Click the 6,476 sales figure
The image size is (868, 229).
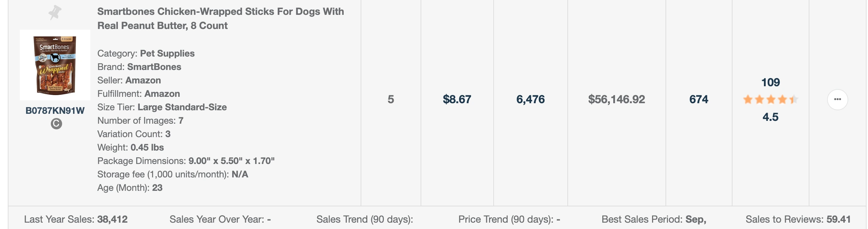point(530,99)
